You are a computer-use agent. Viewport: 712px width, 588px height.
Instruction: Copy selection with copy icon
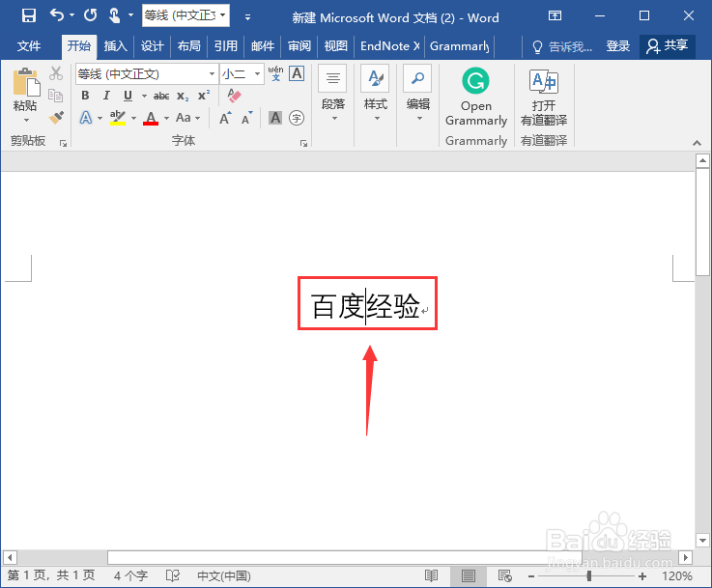click(56, 96)
